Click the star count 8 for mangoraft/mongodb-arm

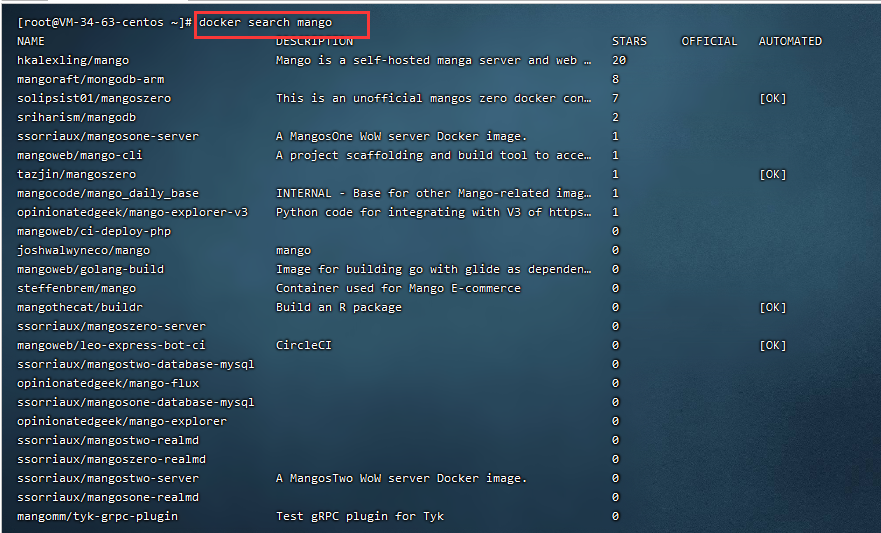click(x=615, y=79)
